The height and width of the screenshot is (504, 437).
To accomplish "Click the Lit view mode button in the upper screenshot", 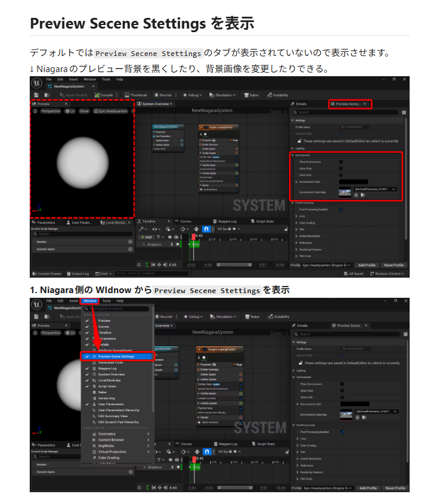I will coord(70,111).
